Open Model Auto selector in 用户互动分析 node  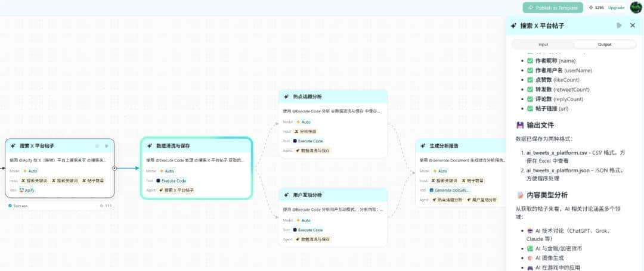click(x=304, y=220)
